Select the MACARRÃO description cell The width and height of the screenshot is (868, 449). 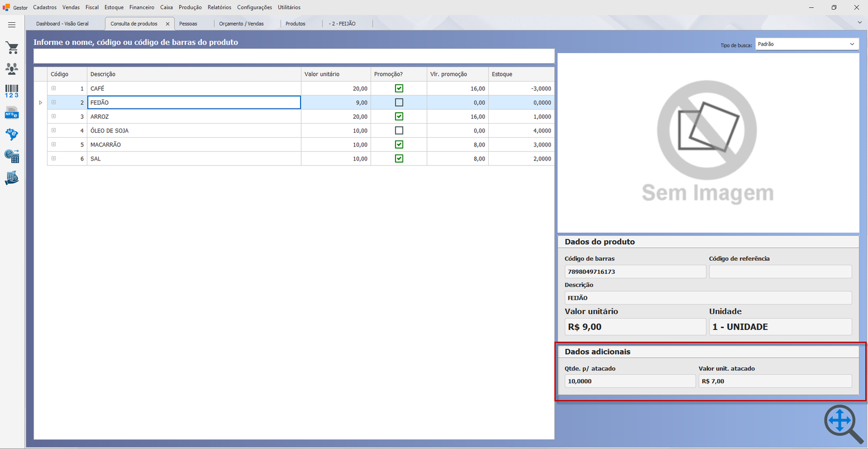(194, 145)
